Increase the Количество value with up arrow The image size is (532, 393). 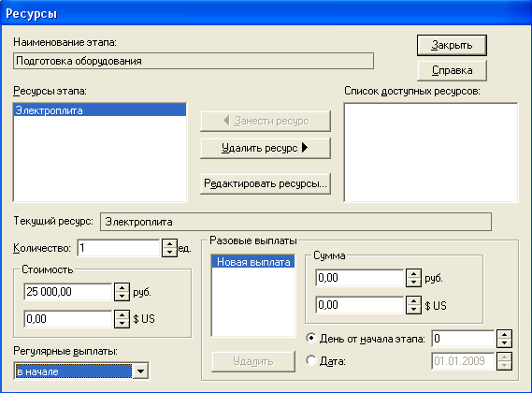pyautogui.click(x=169, y=243)
